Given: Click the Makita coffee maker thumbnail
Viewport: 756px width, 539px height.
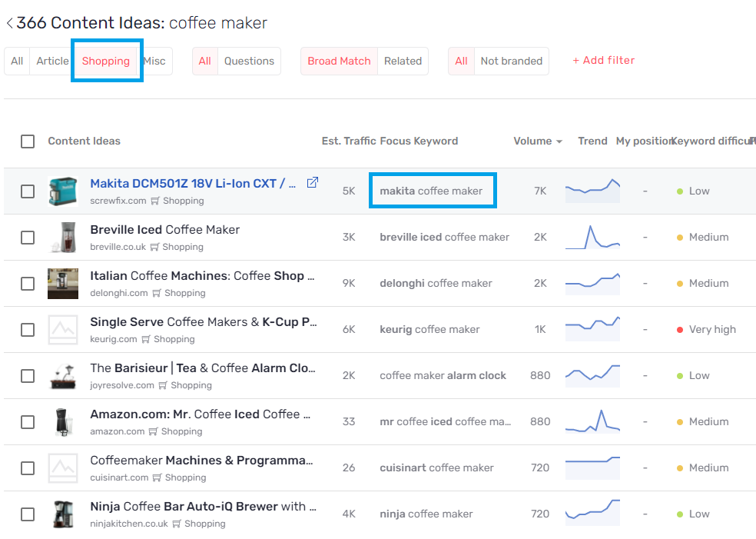Looking at the screenshot, I should tap(63, 191).
